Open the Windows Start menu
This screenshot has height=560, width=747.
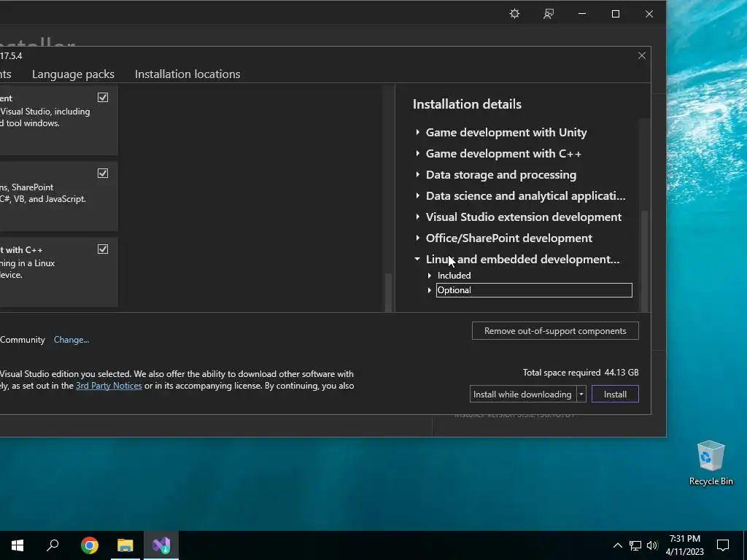tap(18, 545)
